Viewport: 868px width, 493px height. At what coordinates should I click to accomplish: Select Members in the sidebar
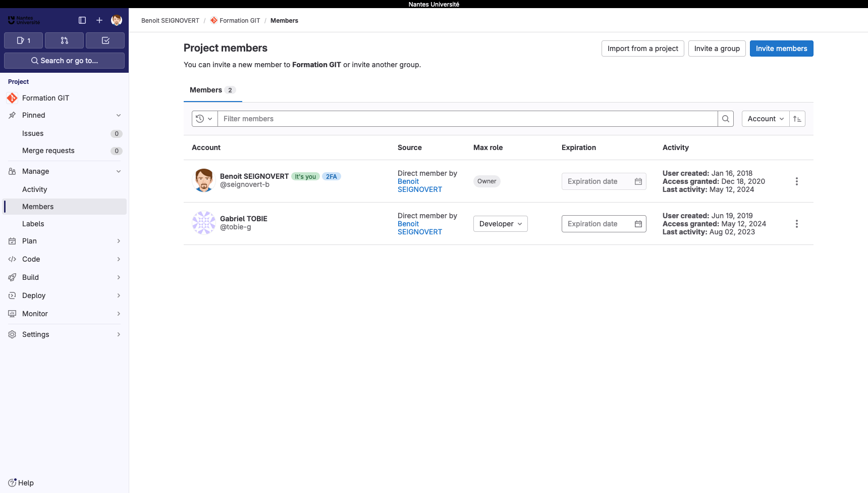pos(64,207)
